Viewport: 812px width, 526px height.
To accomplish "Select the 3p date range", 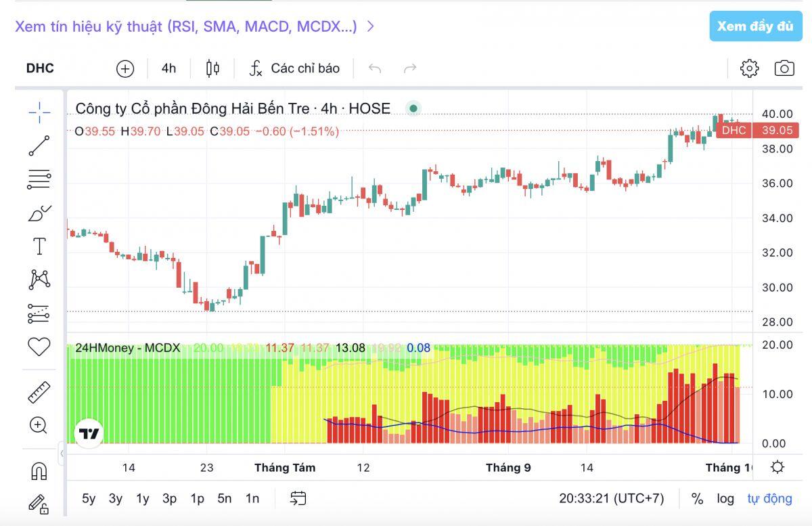I will pyautogui.click(x=169, y=499).
